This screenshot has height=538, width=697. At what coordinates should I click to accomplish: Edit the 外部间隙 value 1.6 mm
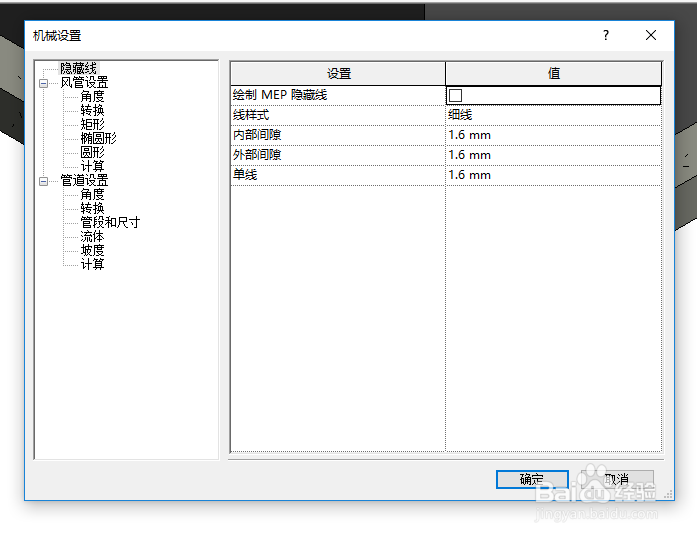tap(553, 155)
